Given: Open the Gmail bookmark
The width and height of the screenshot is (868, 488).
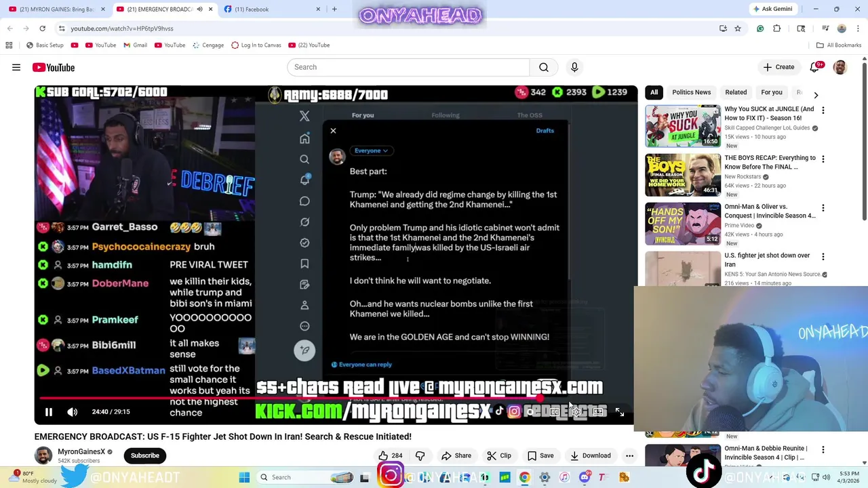Looking at the screenshot, I should 135,45.
